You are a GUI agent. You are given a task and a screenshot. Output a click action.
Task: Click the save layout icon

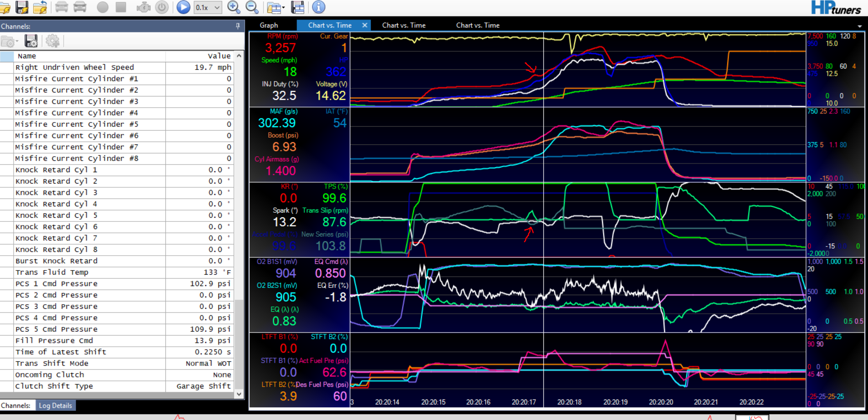[x=298, y=7]
